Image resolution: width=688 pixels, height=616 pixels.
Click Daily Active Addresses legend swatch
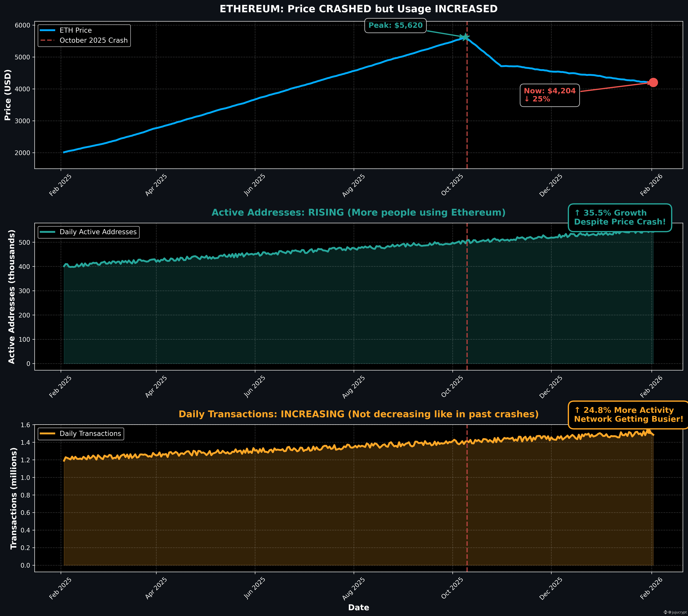tap(47, 232)
